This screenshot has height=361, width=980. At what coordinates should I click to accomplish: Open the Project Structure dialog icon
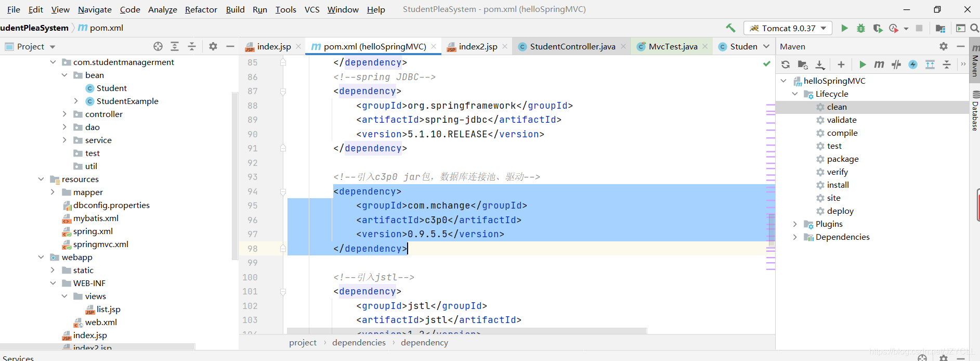tap(940, 28)
